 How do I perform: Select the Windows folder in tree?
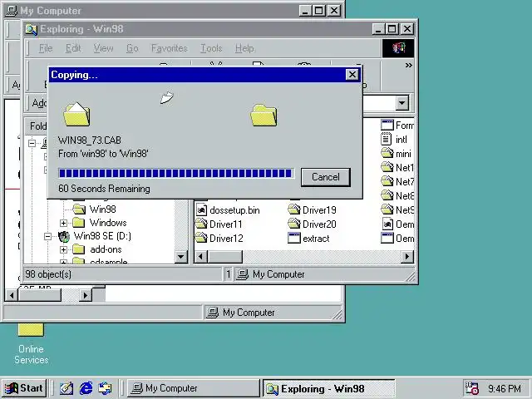point(108,223)
